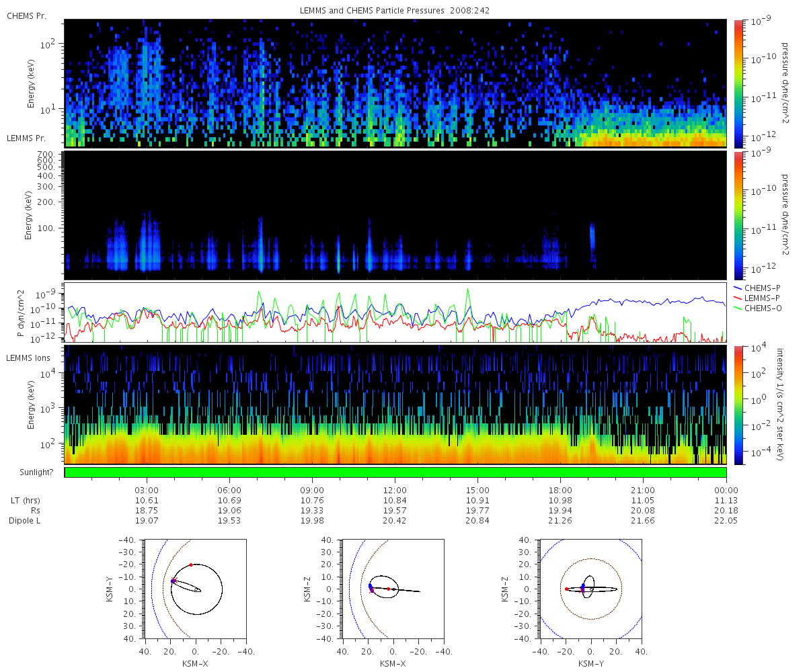Click the LEMMS pressure color bar
The width and height of the screenshot is (807, 672).
738,215
